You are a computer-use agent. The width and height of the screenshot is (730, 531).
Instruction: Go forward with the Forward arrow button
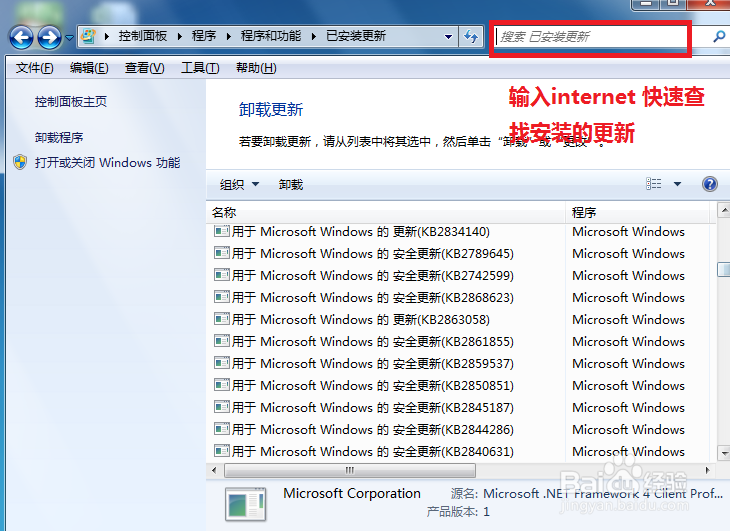click(49, 37)
